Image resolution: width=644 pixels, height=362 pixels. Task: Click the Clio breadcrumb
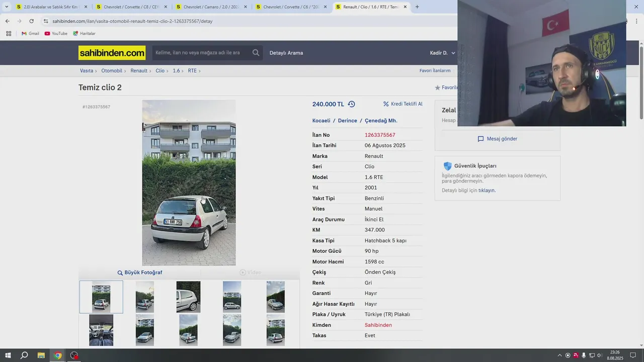tap(160, 71)
